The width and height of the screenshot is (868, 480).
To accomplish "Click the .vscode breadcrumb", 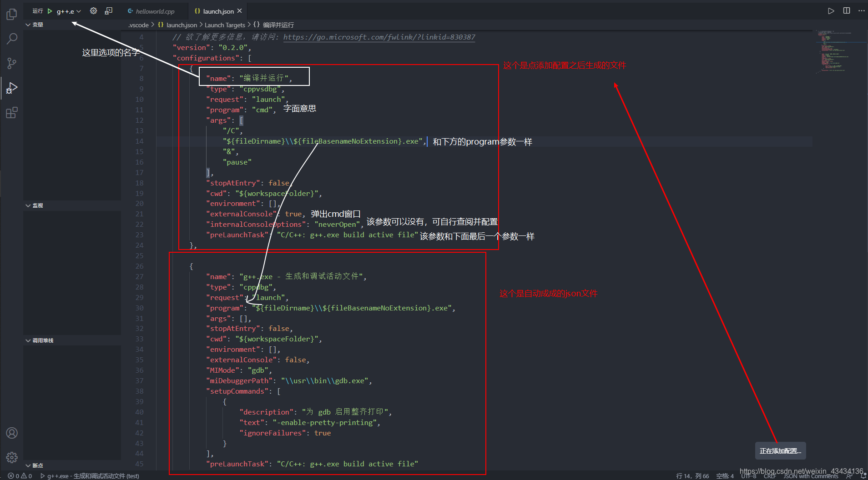I will tap(138, 25).
